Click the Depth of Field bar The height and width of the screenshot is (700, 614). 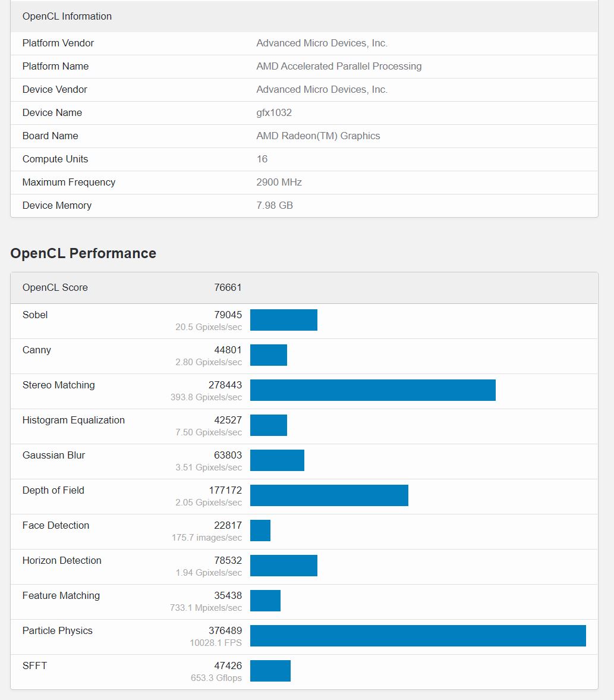[329, 495]
